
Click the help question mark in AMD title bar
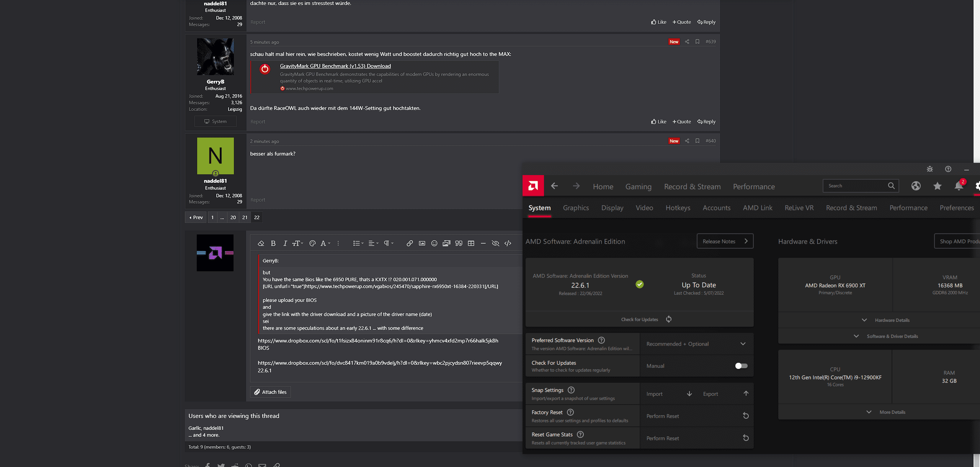[x=948, y=169]
